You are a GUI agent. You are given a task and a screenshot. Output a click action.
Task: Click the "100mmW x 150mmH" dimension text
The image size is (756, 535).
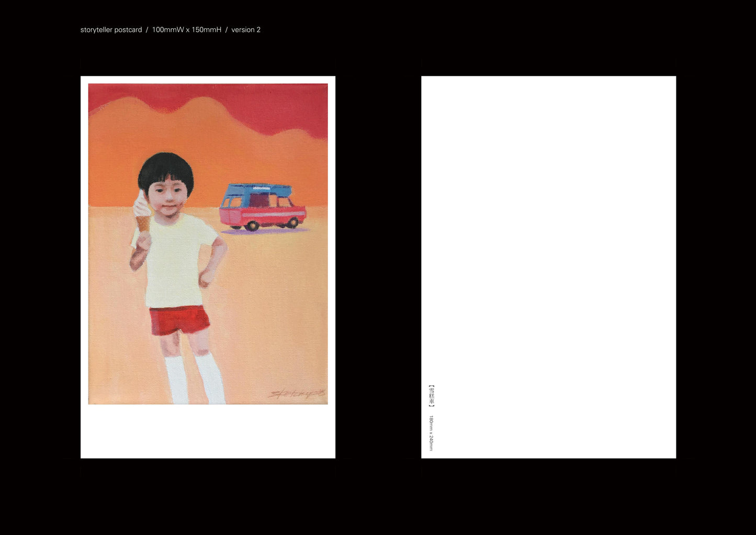click(187, 30)
